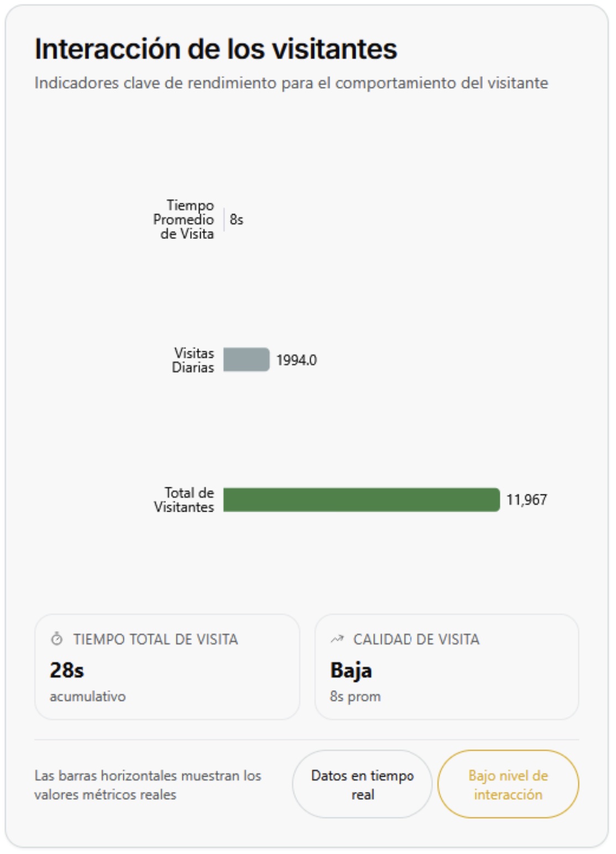
Task: Click the Visitas Diarias axis label
Action: tap(193, 360)
